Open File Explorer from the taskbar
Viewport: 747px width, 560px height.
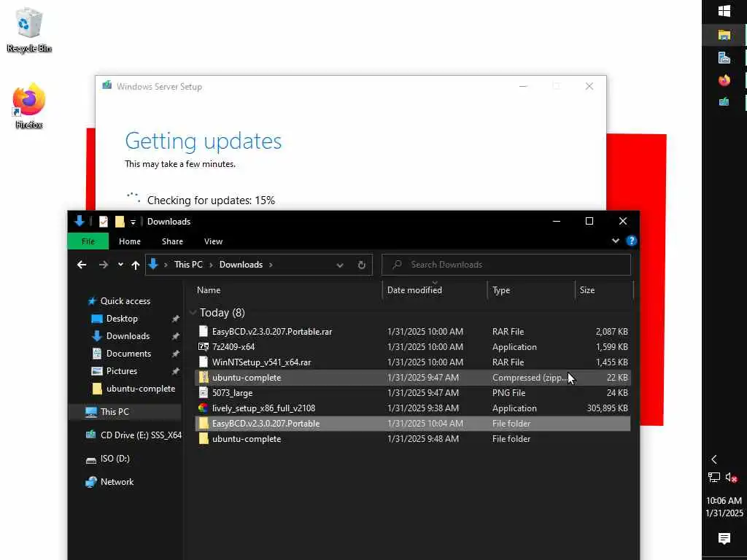(x=724, y=34)
